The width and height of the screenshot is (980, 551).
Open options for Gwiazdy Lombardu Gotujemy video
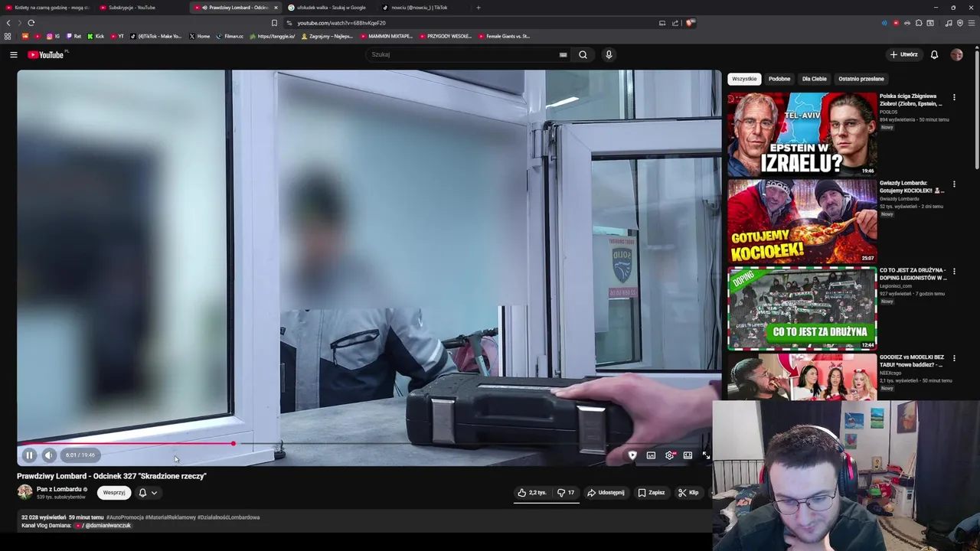(x=954, y=184)
